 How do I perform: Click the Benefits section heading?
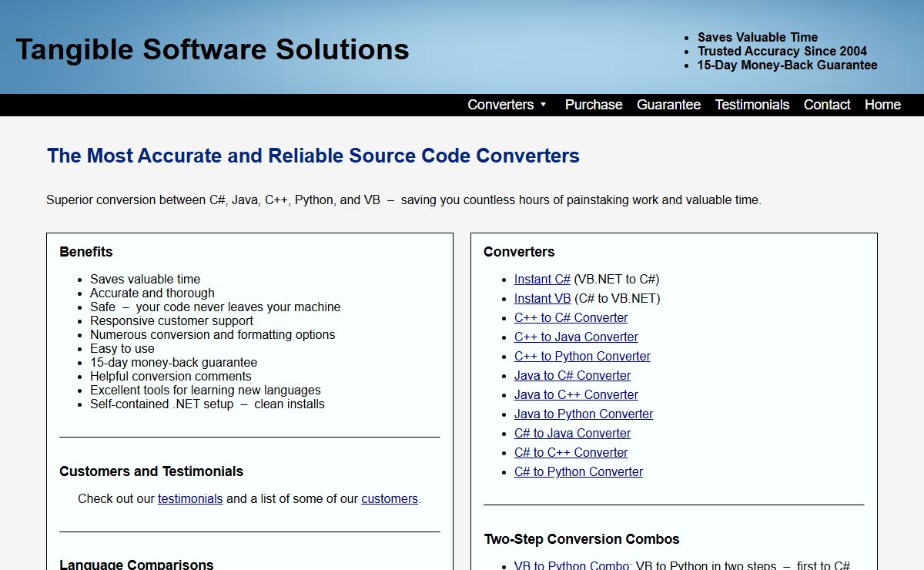coord(86,252)
